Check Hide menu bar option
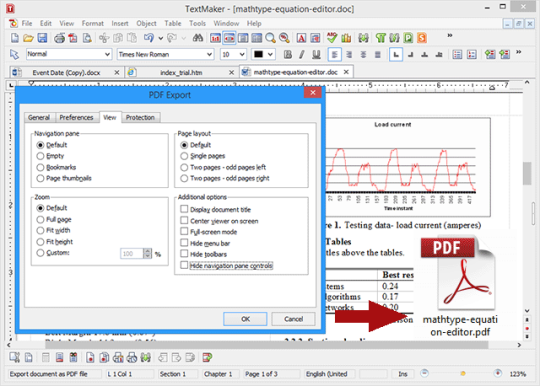540x386 pixels. [184, 243]
